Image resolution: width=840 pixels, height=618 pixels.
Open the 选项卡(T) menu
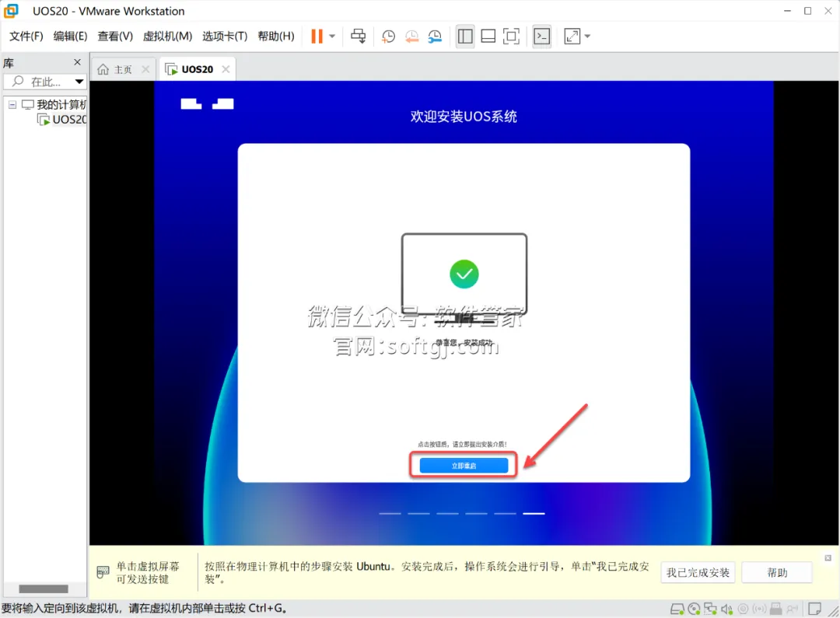click(225, 36)
